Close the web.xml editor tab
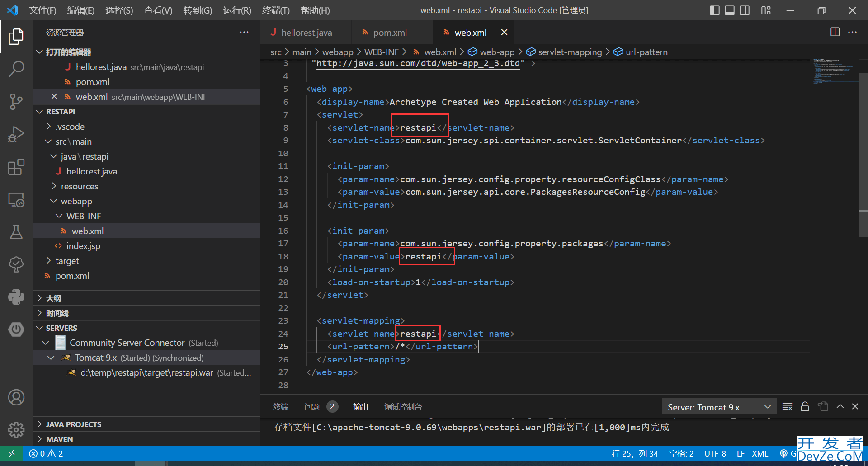 click(x=504, y=32)
